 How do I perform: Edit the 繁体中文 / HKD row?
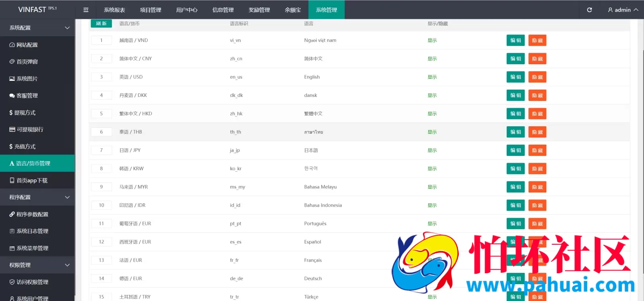(x=516, y=114)
